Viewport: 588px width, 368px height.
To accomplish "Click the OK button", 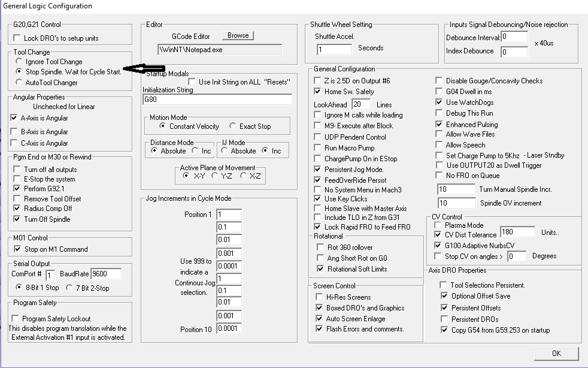I will [556, 354].
